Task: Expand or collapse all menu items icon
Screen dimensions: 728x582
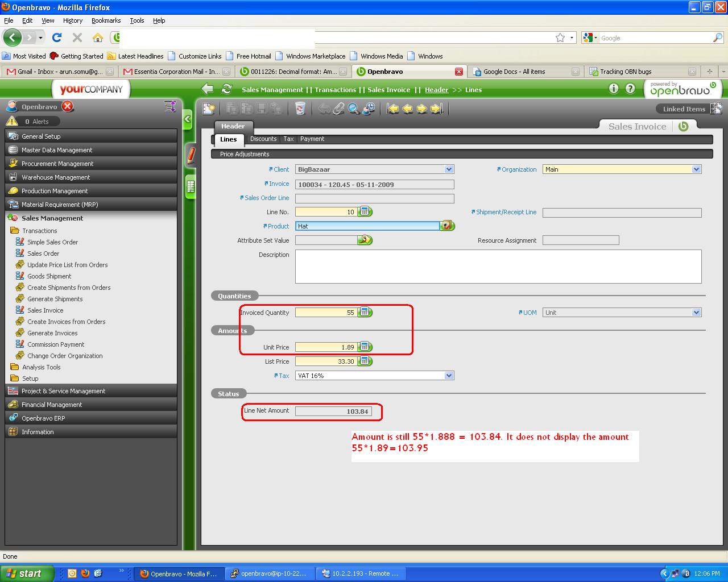Action: (169, 106)
